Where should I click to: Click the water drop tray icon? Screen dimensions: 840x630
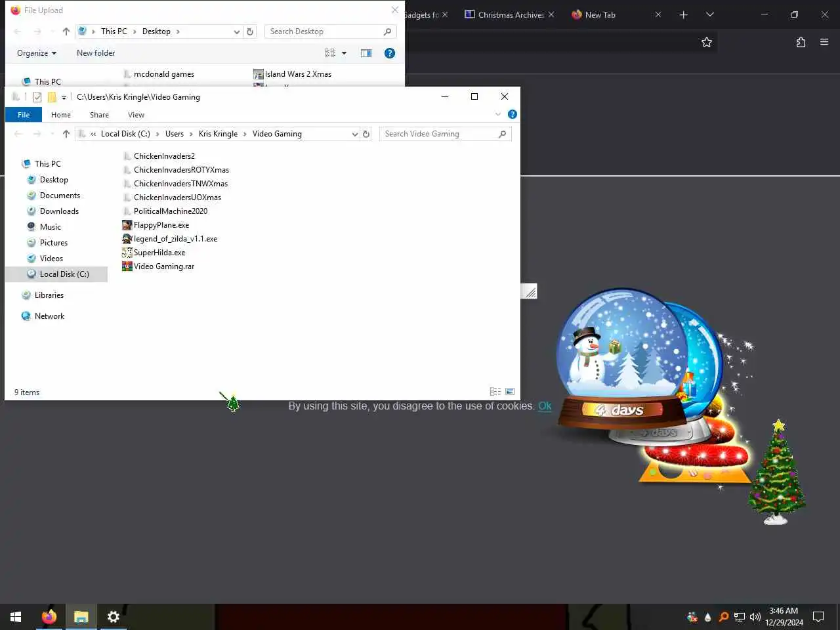(707, 617)
